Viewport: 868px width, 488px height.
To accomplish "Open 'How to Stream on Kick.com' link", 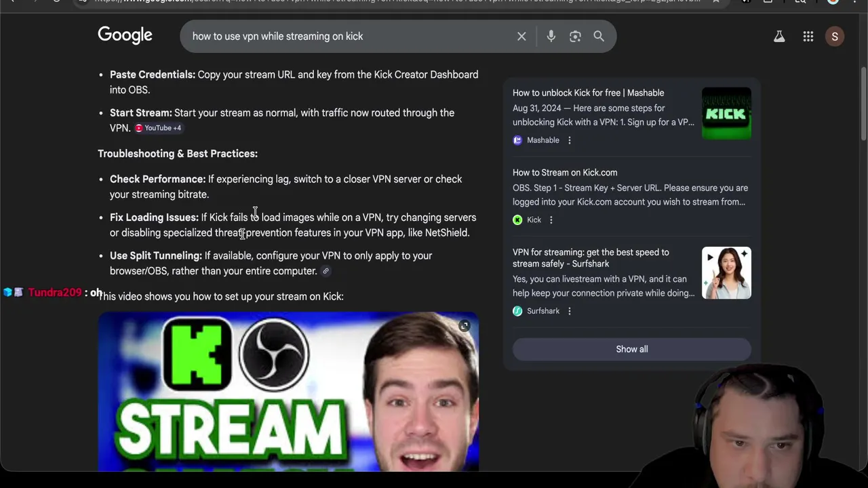I will point(565,173).
